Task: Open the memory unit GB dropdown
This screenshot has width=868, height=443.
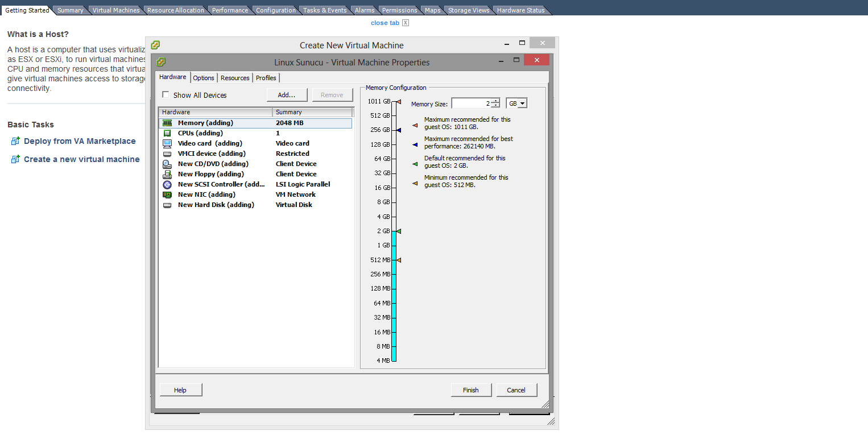Action: click(x=516, y=103)
